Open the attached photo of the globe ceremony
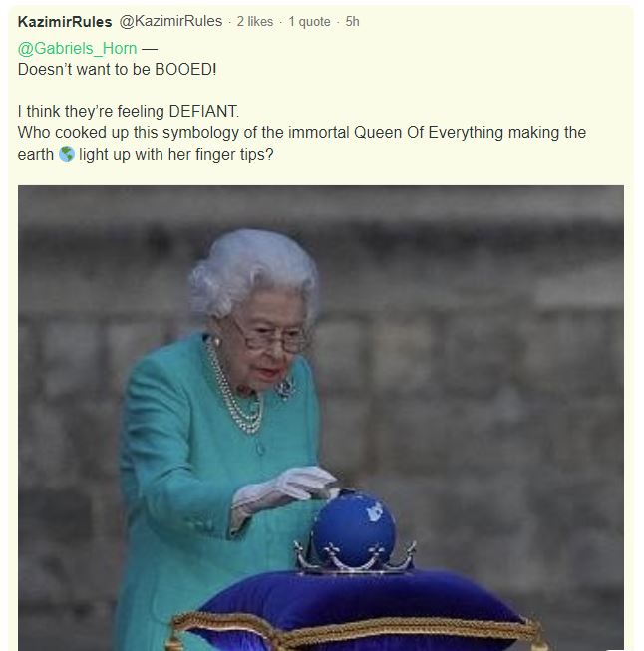 321,418
